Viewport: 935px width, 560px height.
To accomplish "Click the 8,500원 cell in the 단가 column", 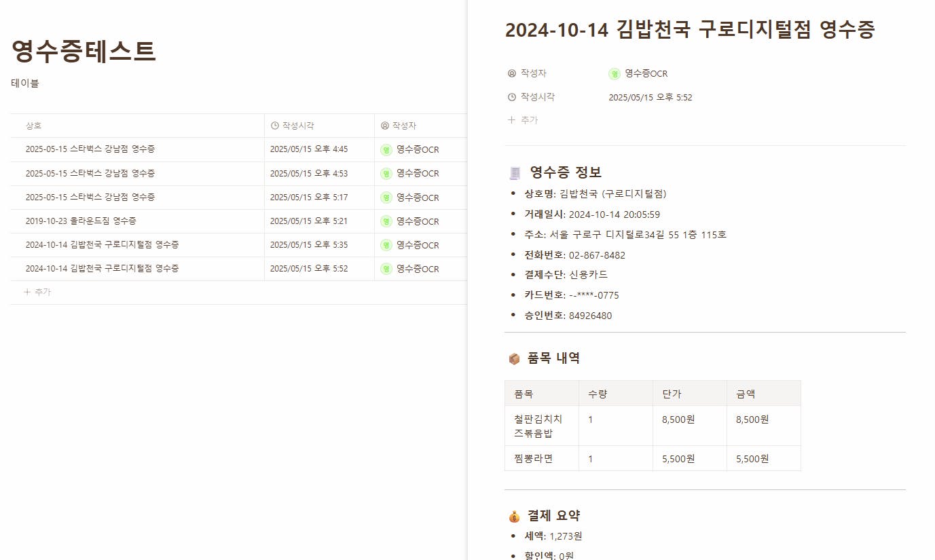I will (x=690, y=426).
